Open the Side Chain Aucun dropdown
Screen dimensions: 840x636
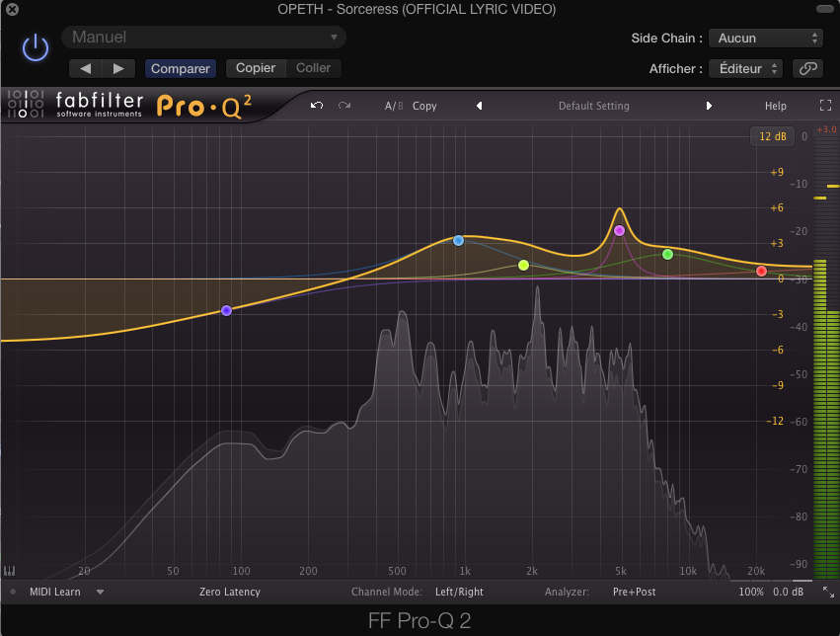[766, 39]
